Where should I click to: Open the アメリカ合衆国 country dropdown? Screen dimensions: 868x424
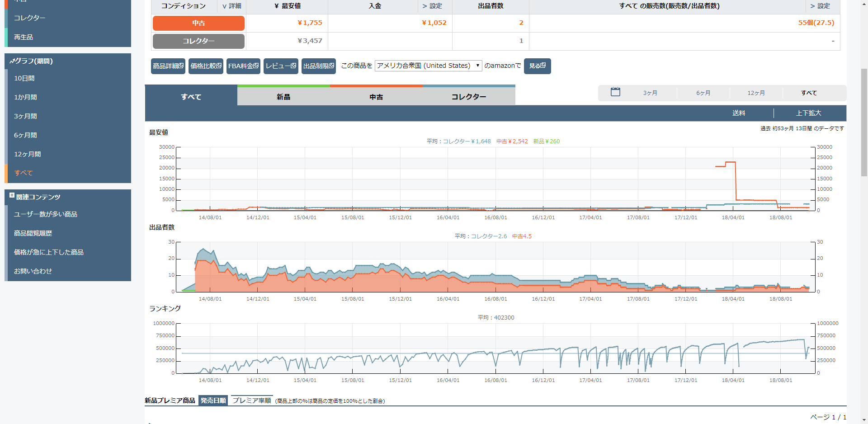coord(428,66)
